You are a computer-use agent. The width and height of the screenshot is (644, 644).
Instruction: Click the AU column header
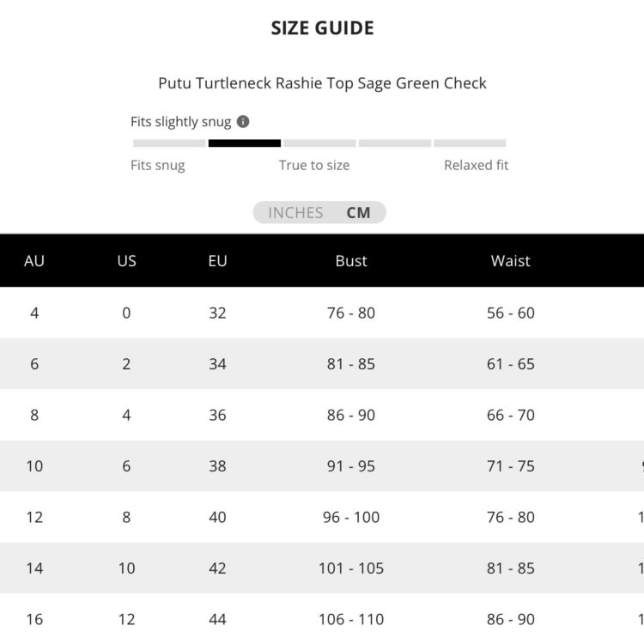(34, 261)
